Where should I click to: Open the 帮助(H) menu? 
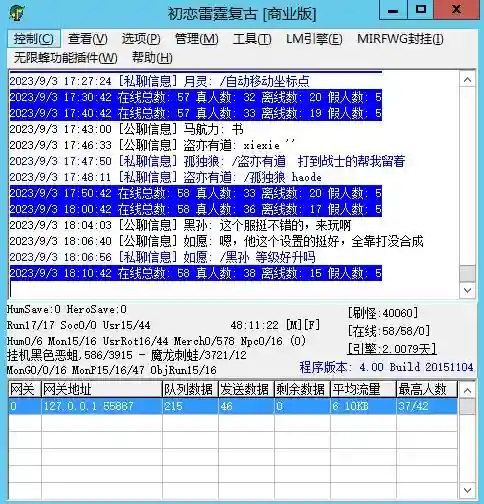pos(152,58)
